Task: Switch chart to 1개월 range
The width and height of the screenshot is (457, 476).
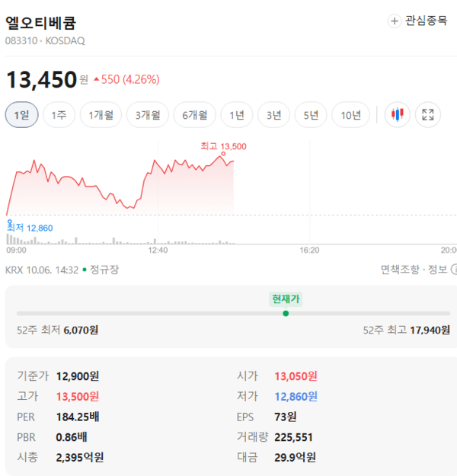Action: click(101, 115)
